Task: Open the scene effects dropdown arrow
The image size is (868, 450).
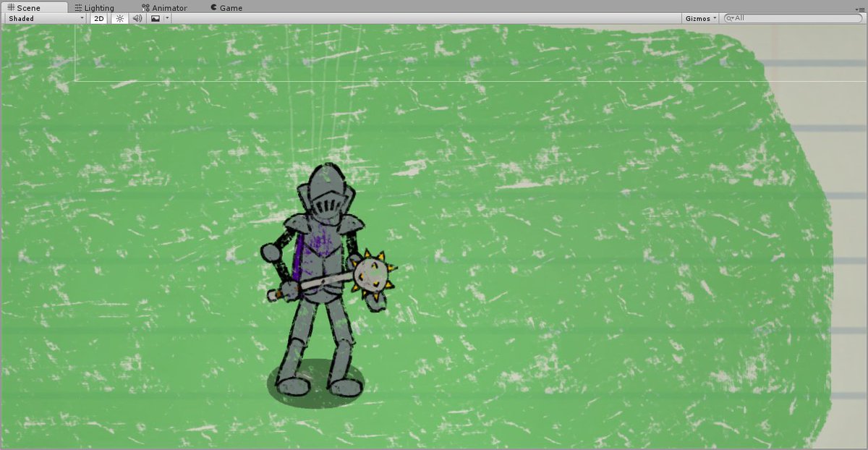Action: (167, 18)
